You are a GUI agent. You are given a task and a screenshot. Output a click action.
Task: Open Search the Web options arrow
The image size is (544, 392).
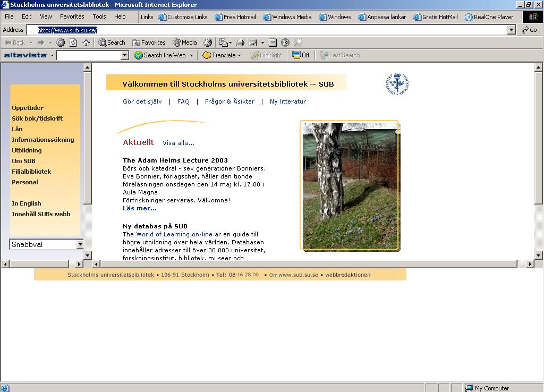point(191,55)
